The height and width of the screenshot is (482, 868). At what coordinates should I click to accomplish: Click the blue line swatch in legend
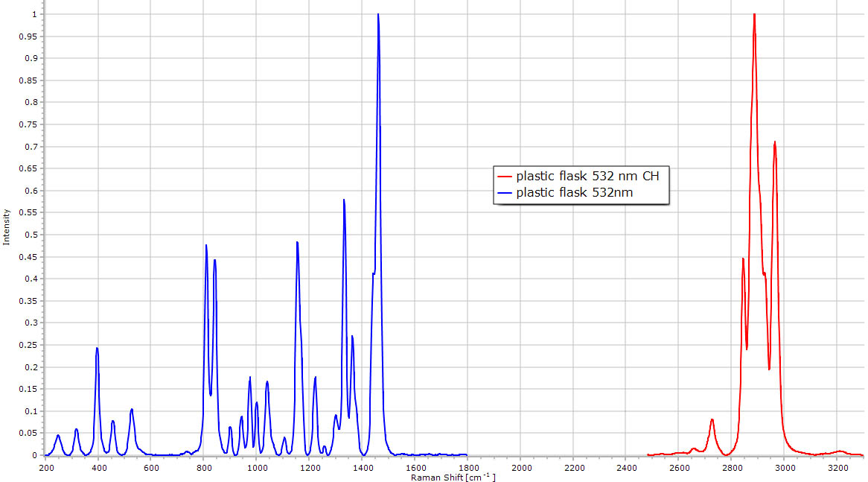(x=505, y=194)
